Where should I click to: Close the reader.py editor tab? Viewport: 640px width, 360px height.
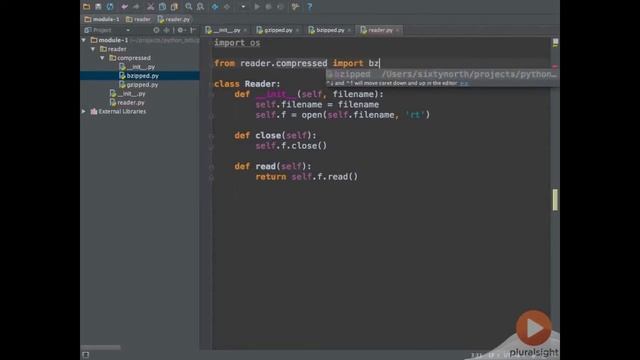click(398, 30)
